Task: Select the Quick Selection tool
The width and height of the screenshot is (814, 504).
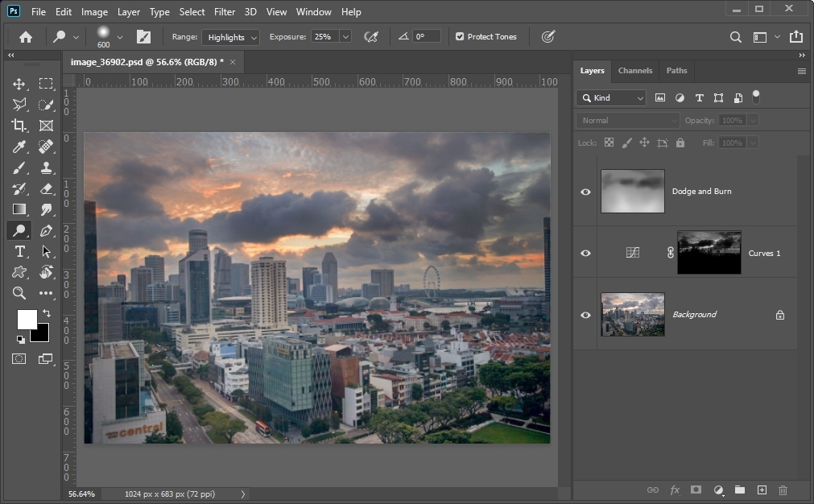Action: (46, 105)
